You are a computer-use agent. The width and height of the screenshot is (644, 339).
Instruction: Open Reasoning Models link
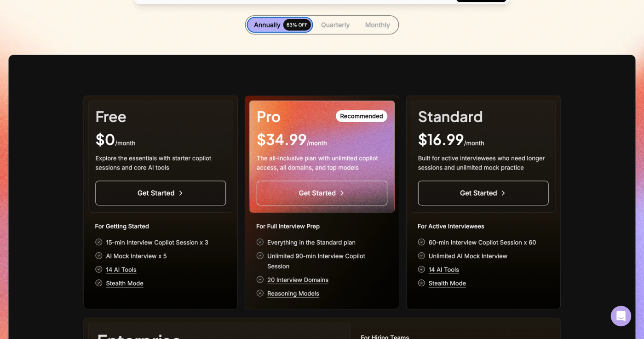pyautogui.click(x=293, y=294)
